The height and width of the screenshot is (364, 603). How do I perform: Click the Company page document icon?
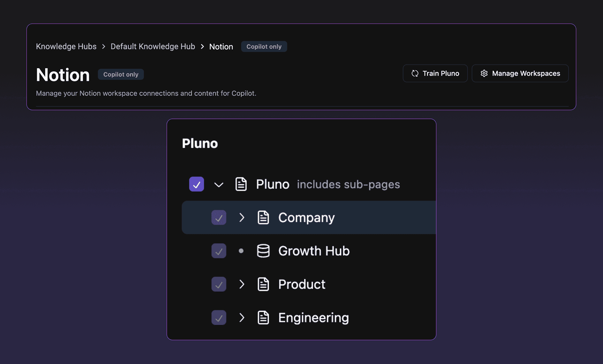[x=263, y=217]
